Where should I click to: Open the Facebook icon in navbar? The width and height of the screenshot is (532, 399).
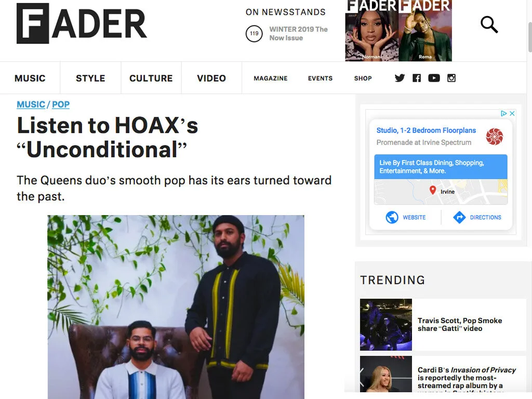coord(417,78)
